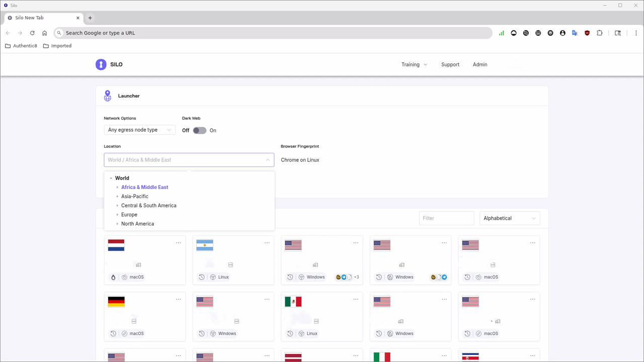Switch to the Silo New Tab browser tab
This screenshot has height=362, width=644.
[43, 18]
